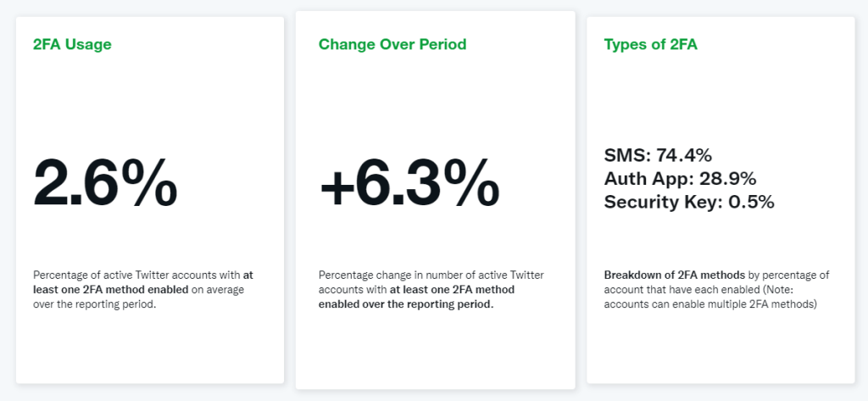This screenshot has width=868, height=401.
Task: Click the Change Over Period heading
Action: pos(392,44)
